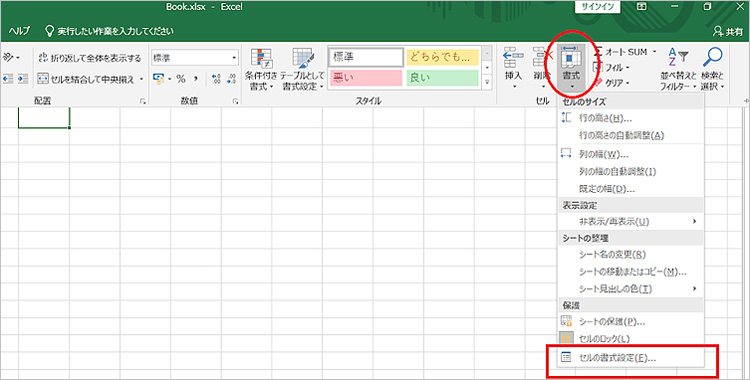
Task: Click the lightbulb Tell Me icon
Action: [x=49, y=31]
